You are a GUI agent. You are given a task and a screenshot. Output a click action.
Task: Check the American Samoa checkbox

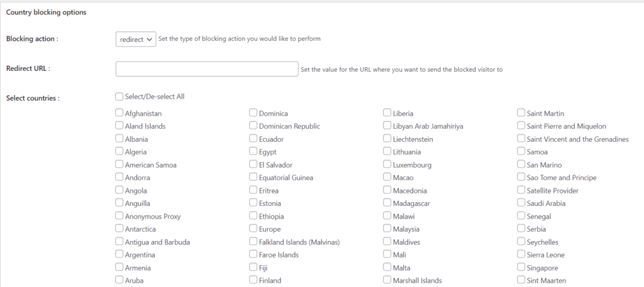tap(119, 165)
